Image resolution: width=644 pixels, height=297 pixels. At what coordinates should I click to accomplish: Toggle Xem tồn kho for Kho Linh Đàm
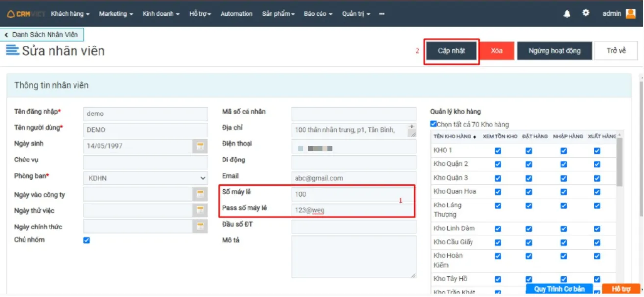pyautogui.click(x=498, y=228)
